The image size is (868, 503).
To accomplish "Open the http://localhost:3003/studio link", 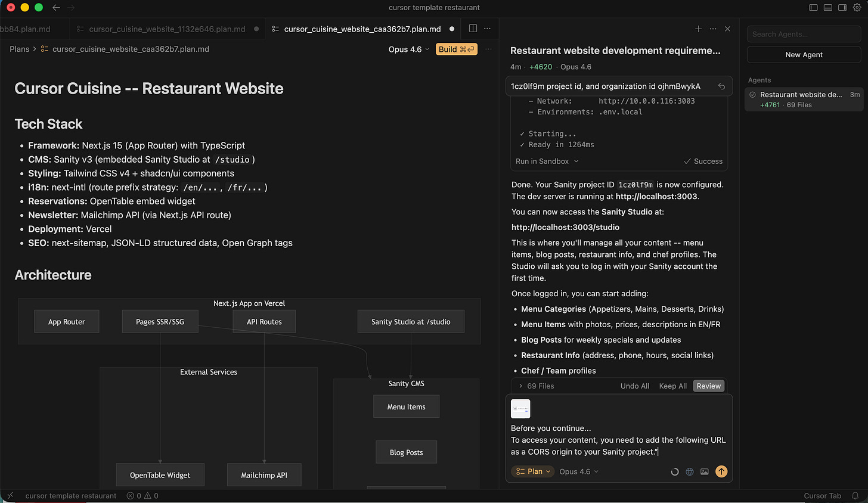I will point(565,227).
